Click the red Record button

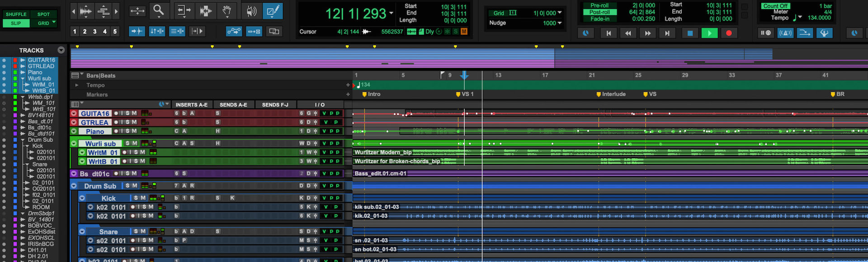click(x=729, y=33)
